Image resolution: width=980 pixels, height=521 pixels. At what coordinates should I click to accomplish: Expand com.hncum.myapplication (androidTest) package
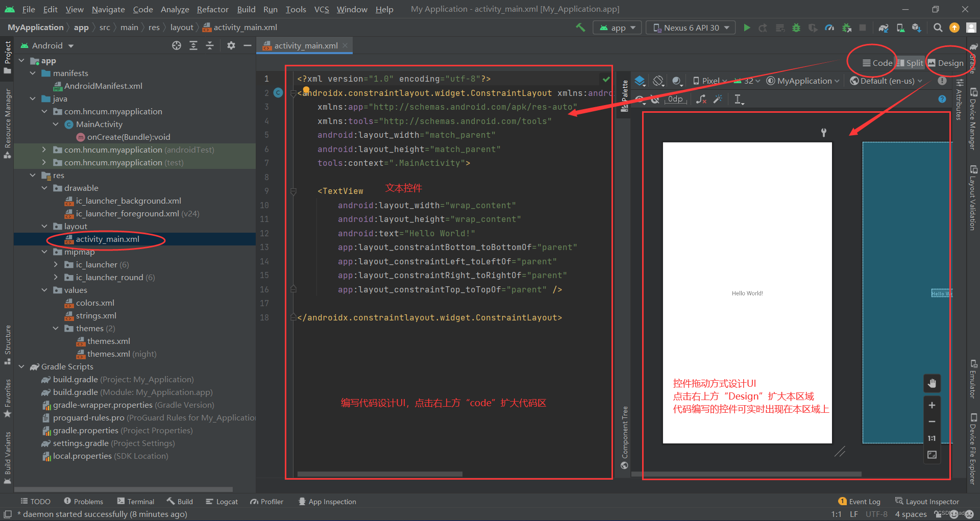click(44, 150)
